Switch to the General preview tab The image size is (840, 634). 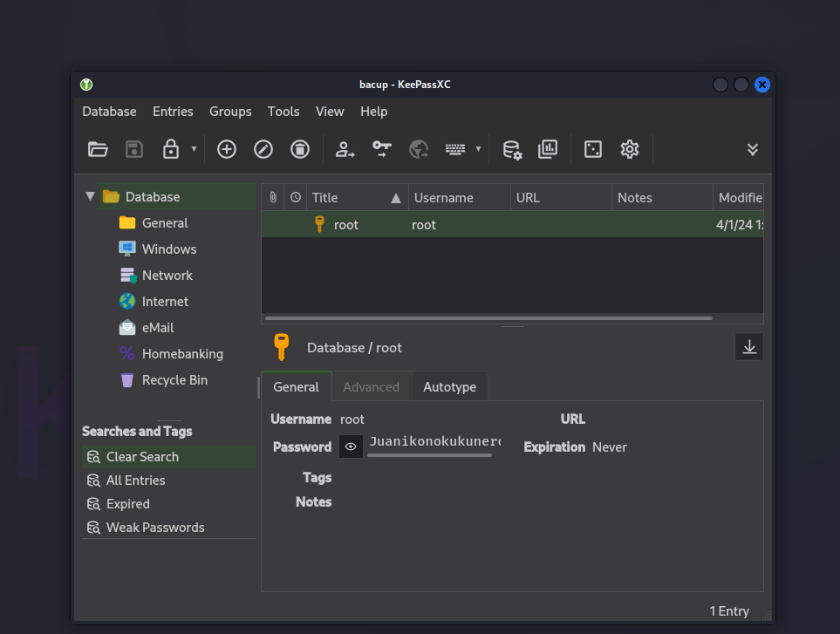pyautogui.click(x=297, y=386)
